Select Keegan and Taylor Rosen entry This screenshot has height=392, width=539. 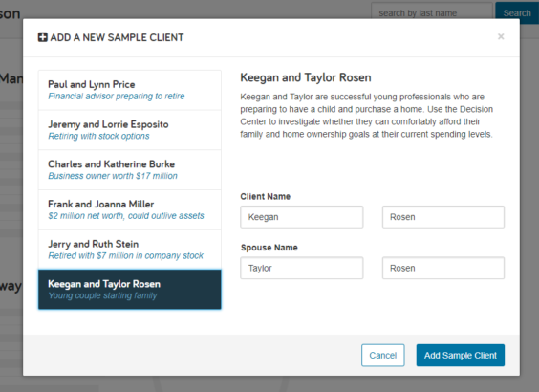[x=130, y=290]
